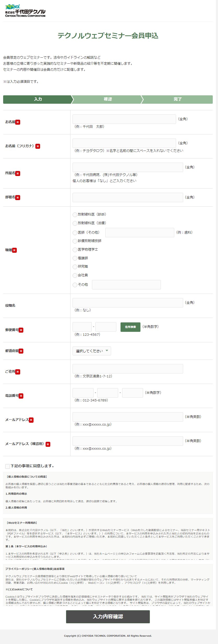Click the テクノルウェブセミナー会員申込 page heading

coord(108,36)
